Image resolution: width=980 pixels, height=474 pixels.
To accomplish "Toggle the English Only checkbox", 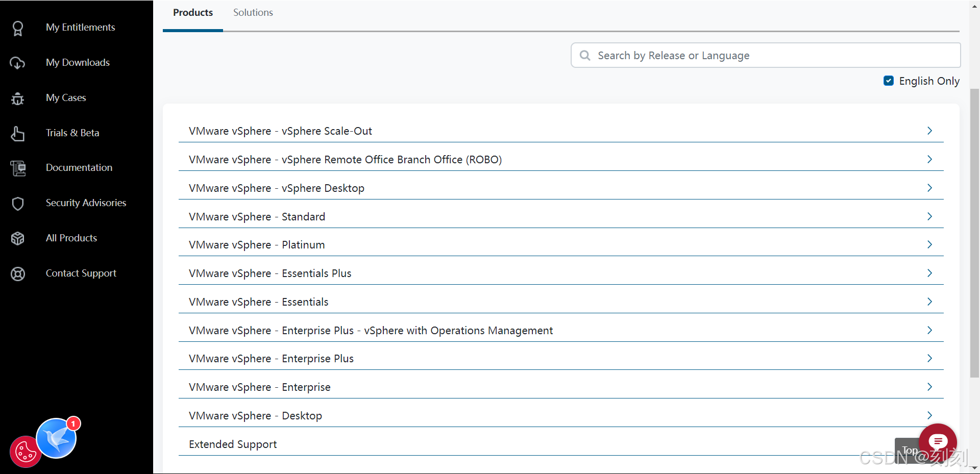I will [x=889, y=81].
